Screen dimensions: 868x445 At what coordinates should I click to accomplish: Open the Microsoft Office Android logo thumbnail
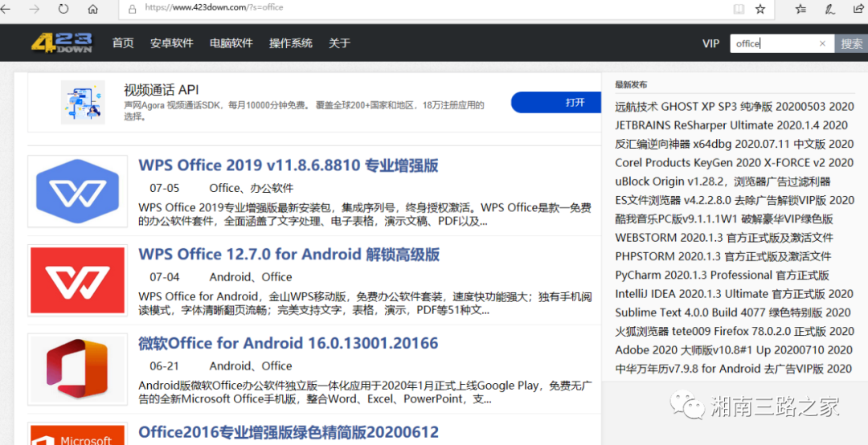[77, 369]
